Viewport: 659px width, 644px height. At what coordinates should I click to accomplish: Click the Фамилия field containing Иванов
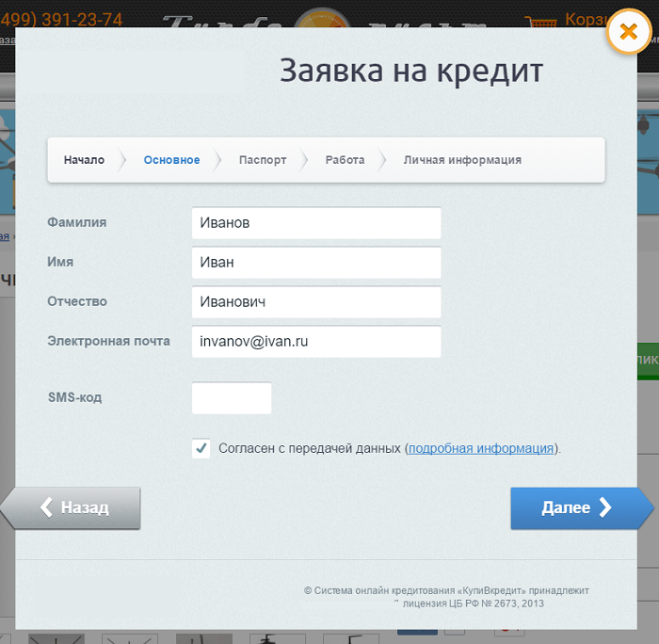coord(316,223)
